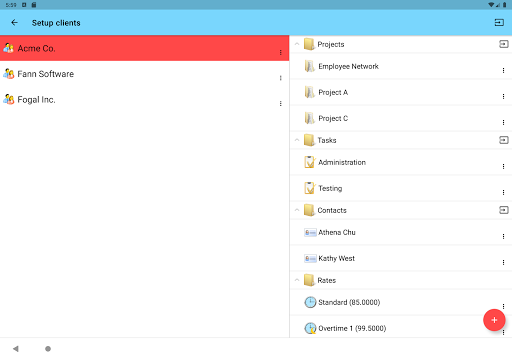The width and height of the screenshot is (512, 360).
Task: Open the Standard rate overflow menu
Action: (503, 306)
